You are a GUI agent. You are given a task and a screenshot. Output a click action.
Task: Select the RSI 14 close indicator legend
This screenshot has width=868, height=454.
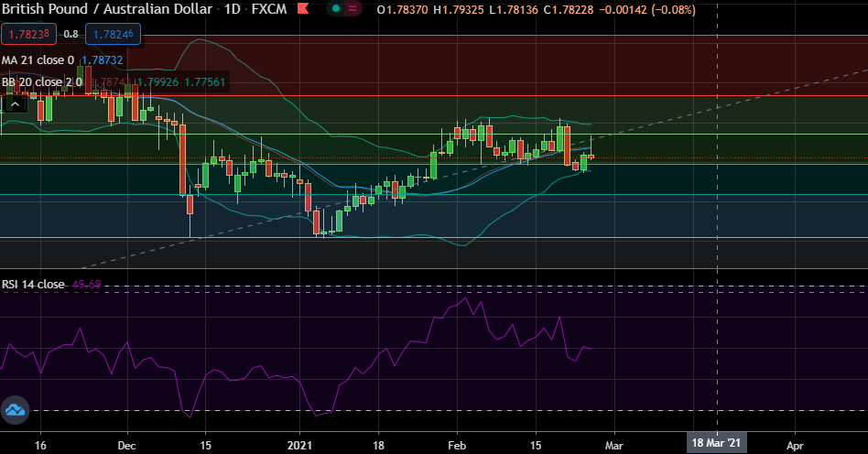click(x=33, y=285)
